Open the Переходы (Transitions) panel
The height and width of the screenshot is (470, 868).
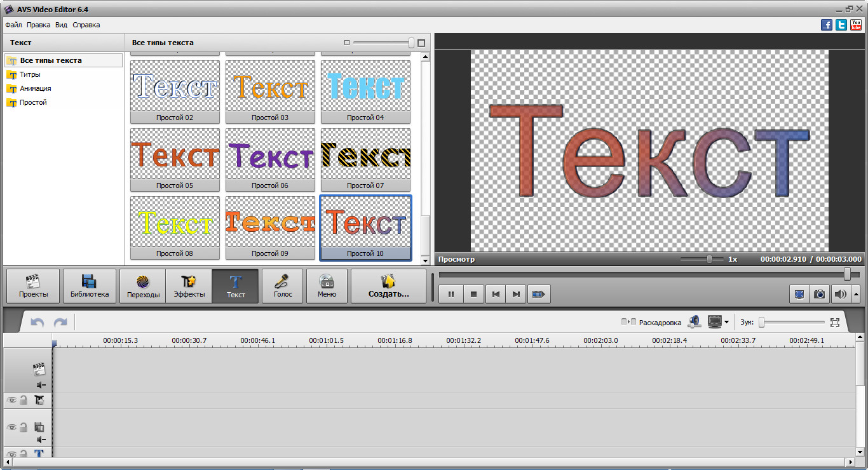point(142,286)
